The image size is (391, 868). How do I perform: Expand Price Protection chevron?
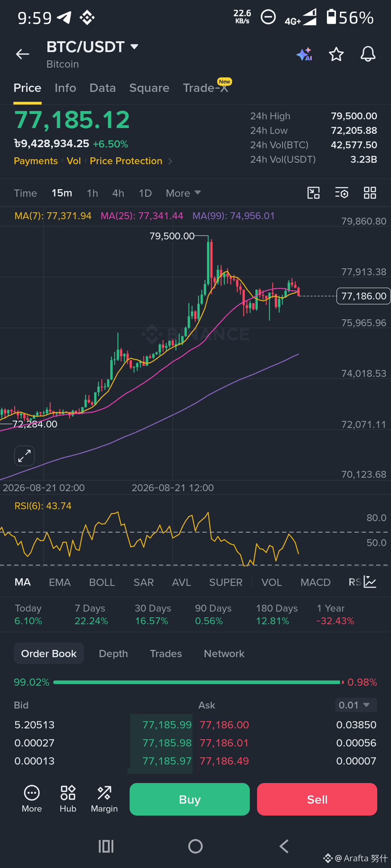170,161
